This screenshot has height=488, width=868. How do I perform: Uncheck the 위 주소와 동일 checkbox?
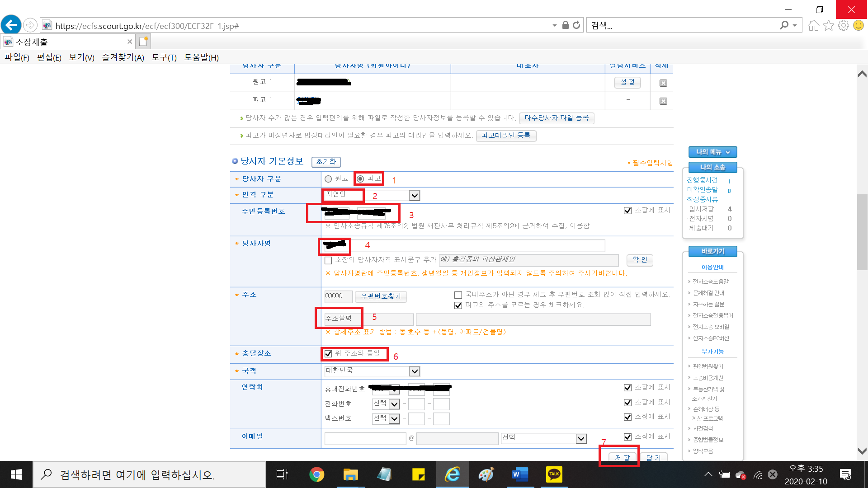tap(329, 354)
